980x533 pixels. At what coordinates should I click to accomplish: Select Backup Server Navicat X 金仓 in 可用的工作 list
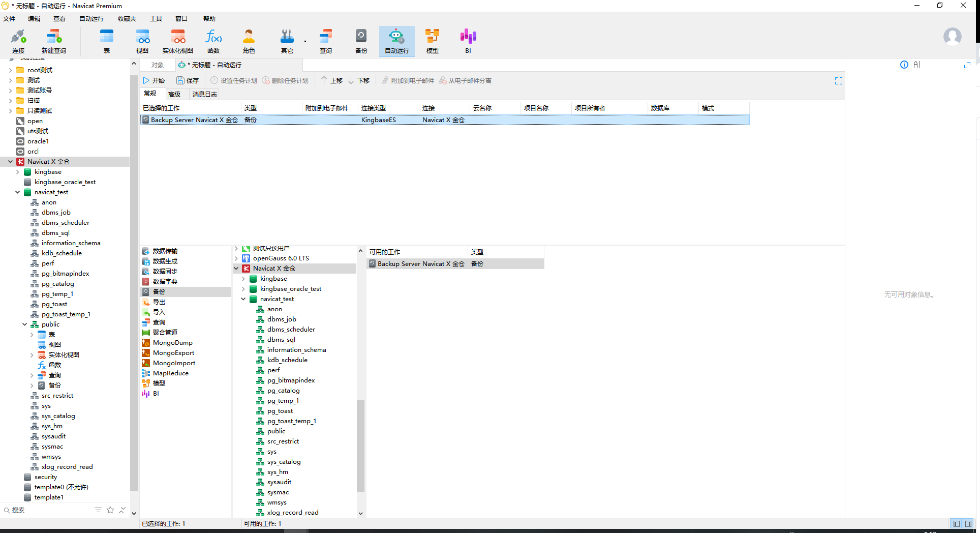[455, 264]
